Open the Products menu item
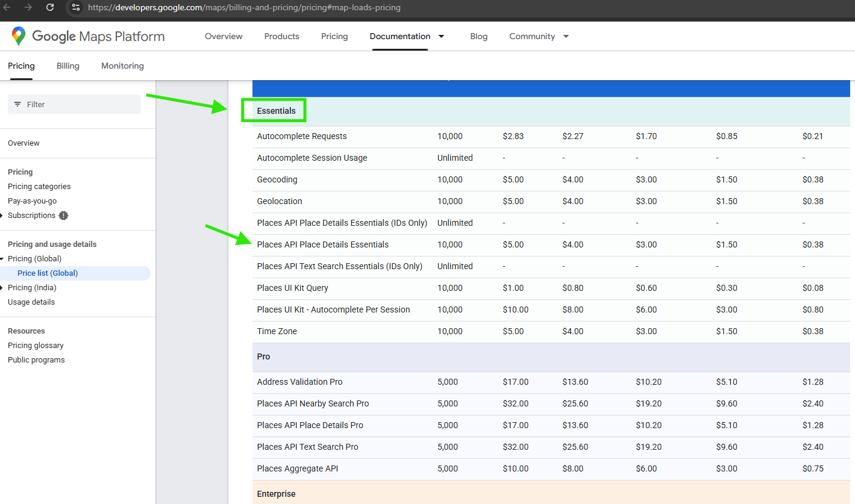 pyautogui.click(x=281, y=36)
